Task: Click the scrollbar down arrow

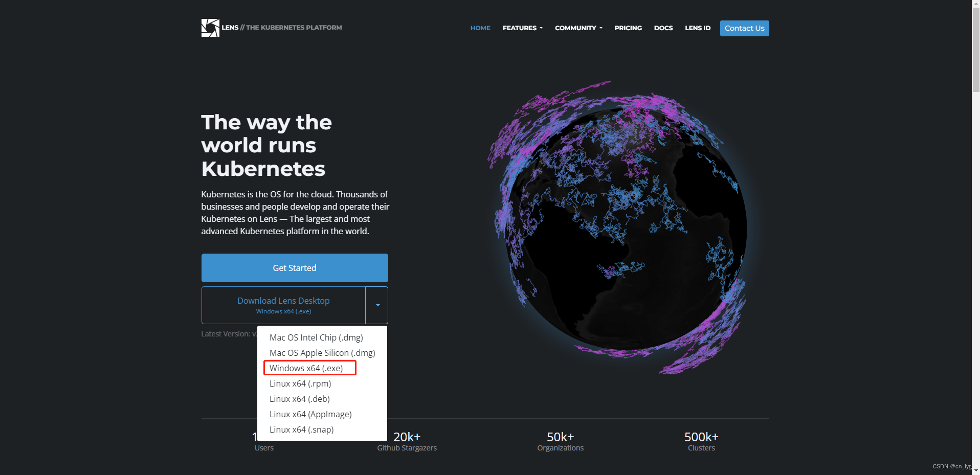Action: 976,470
